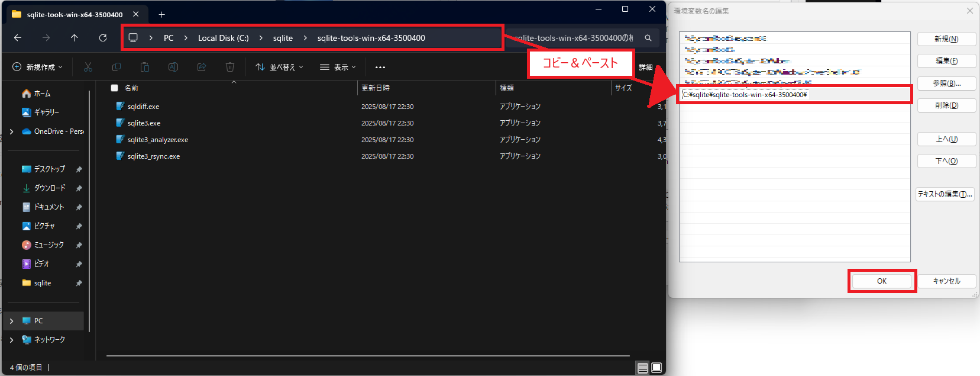The height and width of the screenshot is (376, 980).
Task: Go up one folder level
Action: point(75,38)
